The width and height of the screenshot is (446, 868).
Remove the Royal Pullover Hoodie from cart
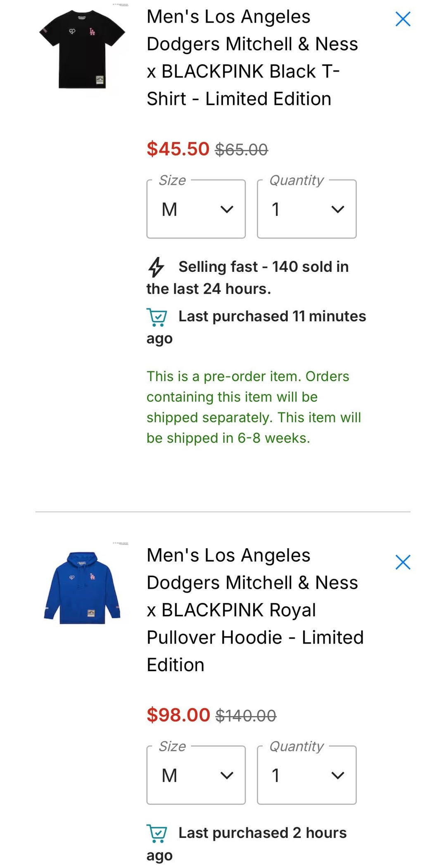pyautogui.click(x=403, y=562)
